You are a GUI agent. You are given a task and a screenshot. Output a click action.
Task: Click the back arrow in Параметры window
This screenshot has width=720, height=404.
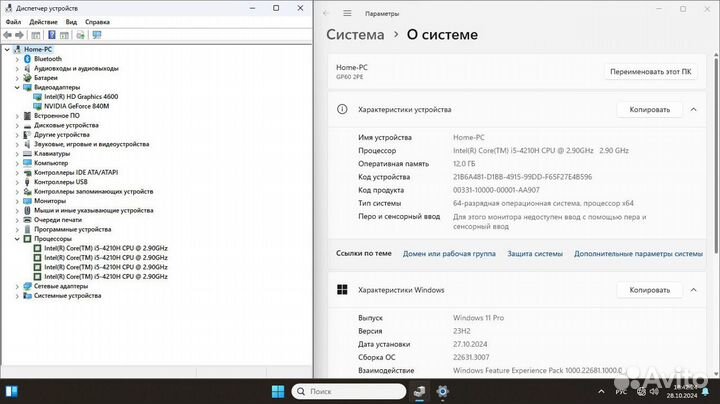point(326,13)
